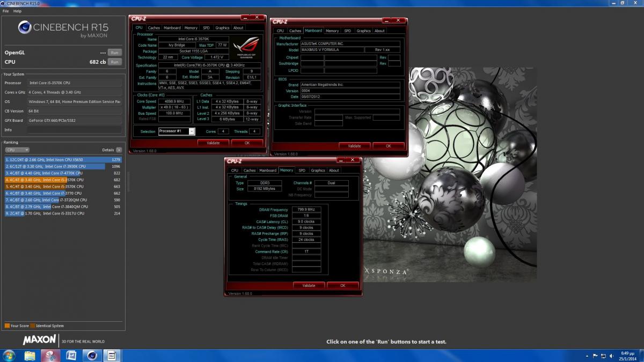Screen dimensions: 644x362
Task: Go to SPD tab in CPU-Z timings window
Action: point(302,171)
